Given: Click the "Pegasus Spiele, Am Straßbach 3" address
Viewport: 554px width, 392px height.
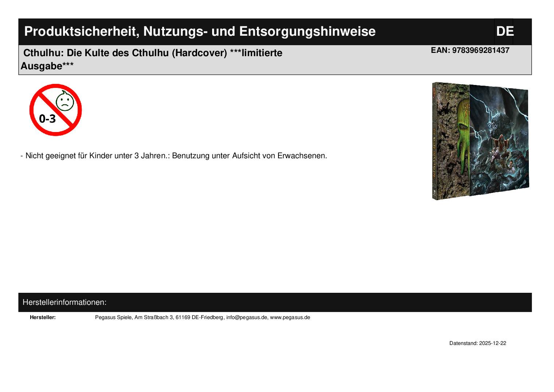Looking at the screenshot, I should click(134, 317).
